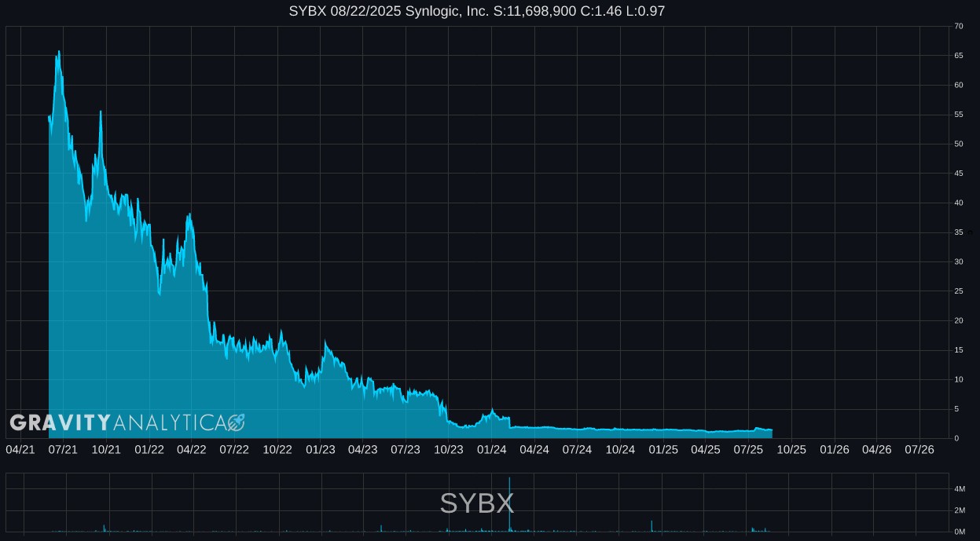The width and height of the screenshot is (980, 541).
Task: Click the price axis label '40'
Action: pos(959,203)
